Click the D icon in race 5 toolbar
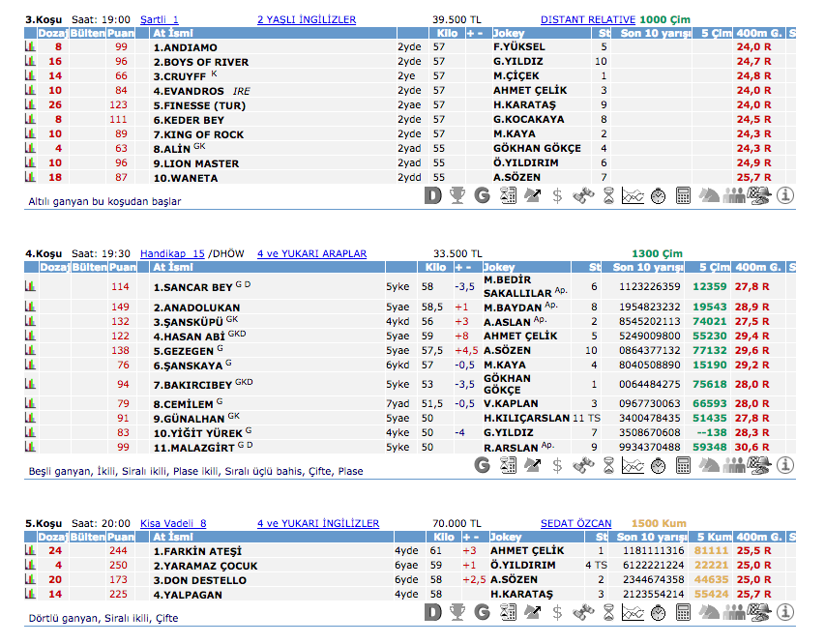Viewport: 825px width, 644px height. (x=432, y=612)
